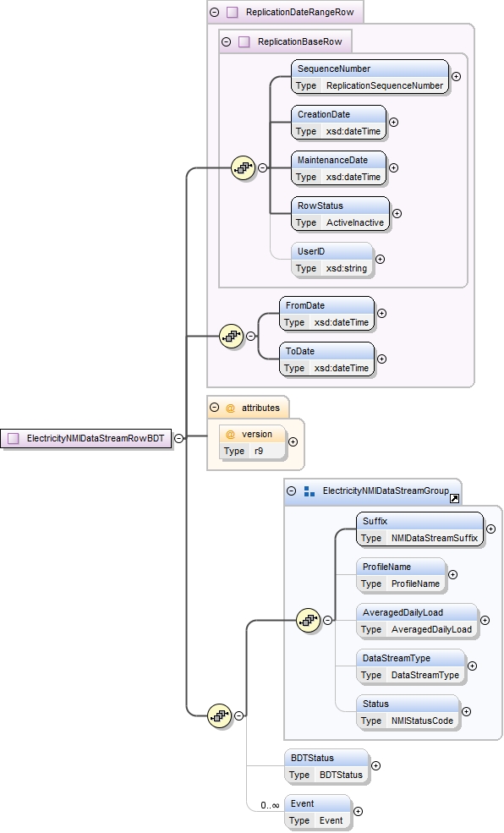Select the sequence compositor inside ReplicationBaseRow
Screen dimensions: 504x833
pyautogui.click(x=244, y=168)
